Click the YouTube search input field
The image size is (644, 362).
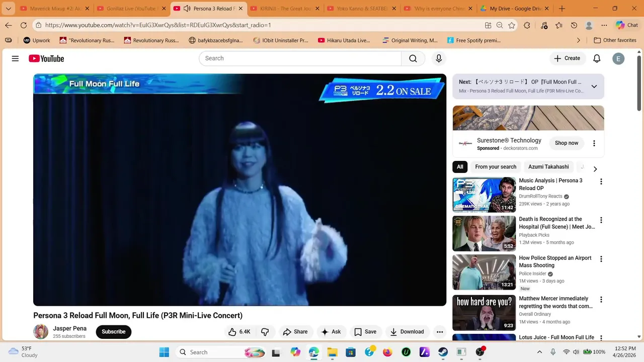[300, 58]
